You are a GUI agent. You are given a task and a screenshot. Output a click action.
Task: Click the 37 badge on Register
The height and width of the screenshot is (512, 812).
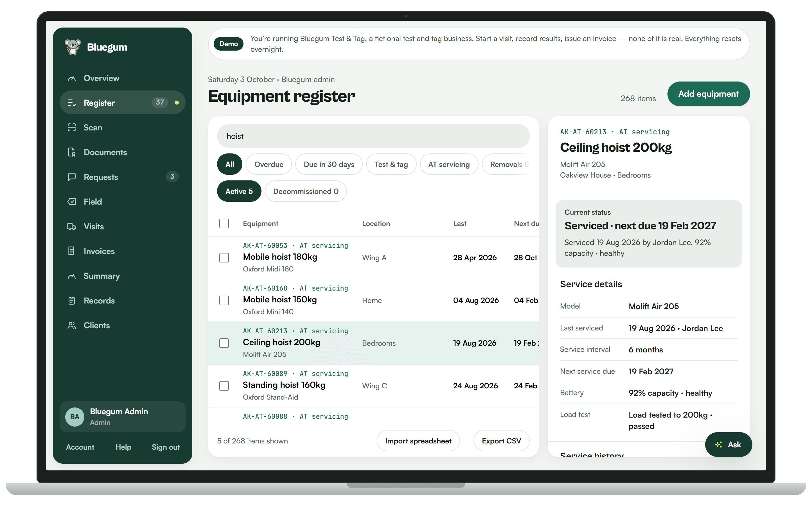(x=159, y=102)
